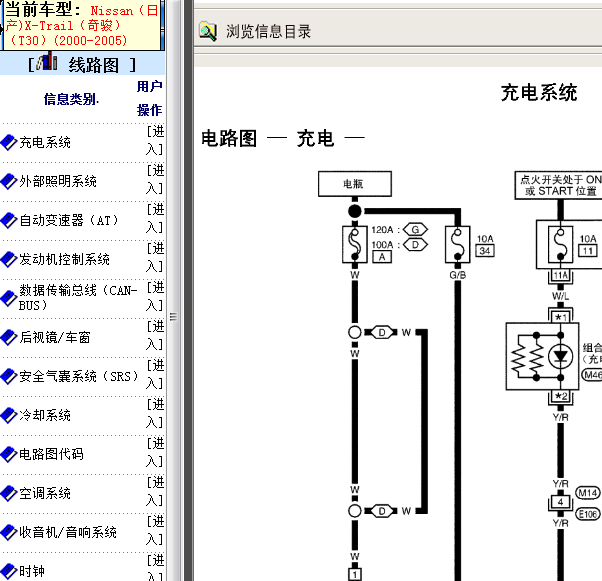This screenshot has width=602, height=581.
Task: Click the W/L wire color label
Action: [561, 296]
